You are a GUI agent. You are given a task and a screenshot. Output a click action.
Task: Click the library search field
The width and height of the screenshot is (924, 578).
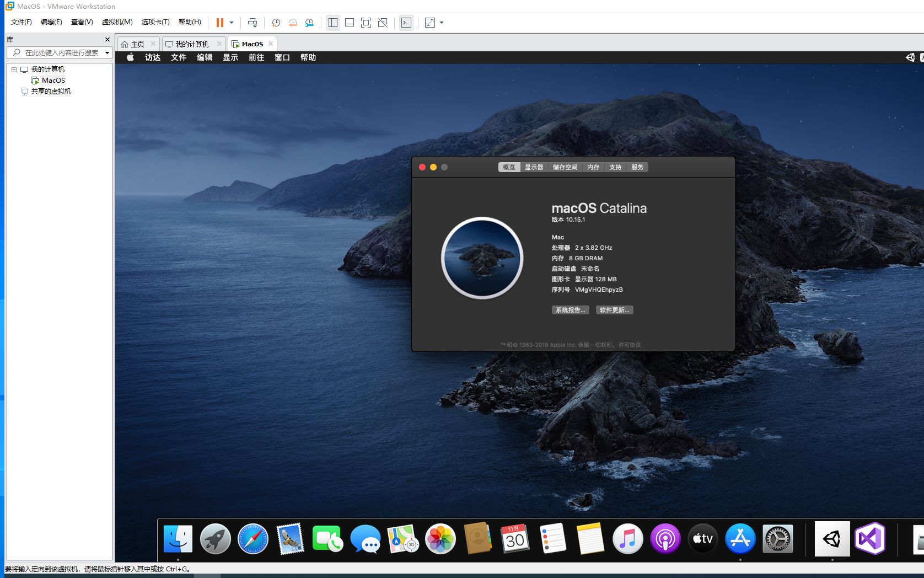point(58,52)
